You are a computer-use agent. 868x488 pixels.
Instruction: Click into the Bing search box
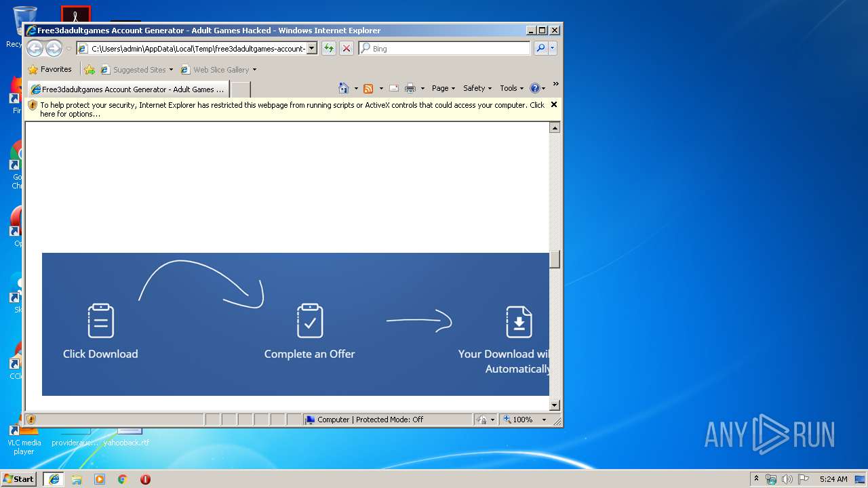[444, 48]
